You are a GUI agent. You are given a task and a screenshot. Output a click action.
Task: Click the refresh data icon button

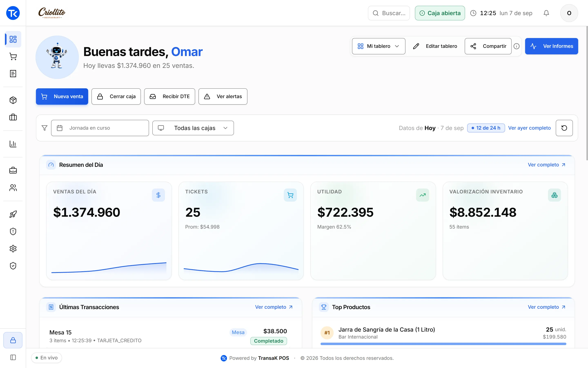pyautogui.click(x=564, y=128)
